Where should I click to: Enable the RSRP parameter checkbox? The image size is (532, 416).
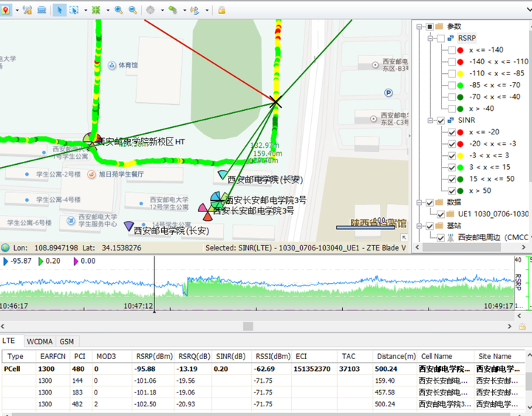[x=440, y=38]
